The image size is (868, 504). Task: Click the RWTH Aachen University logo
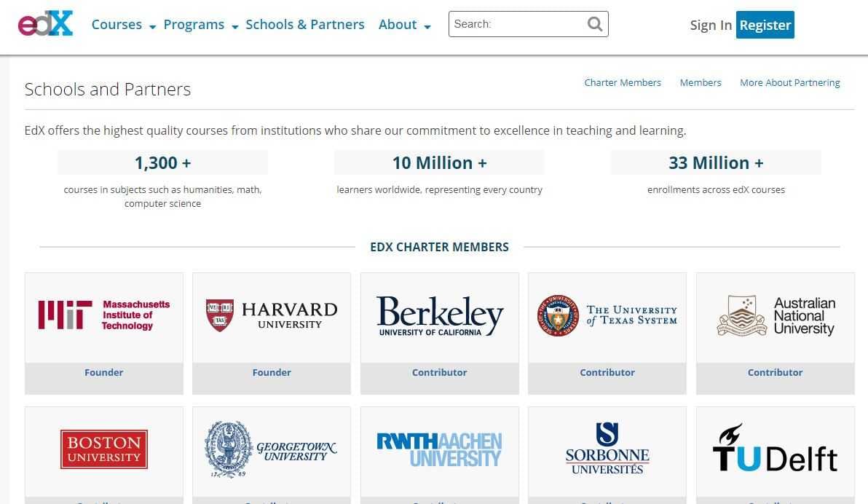(x=439, y=448)
